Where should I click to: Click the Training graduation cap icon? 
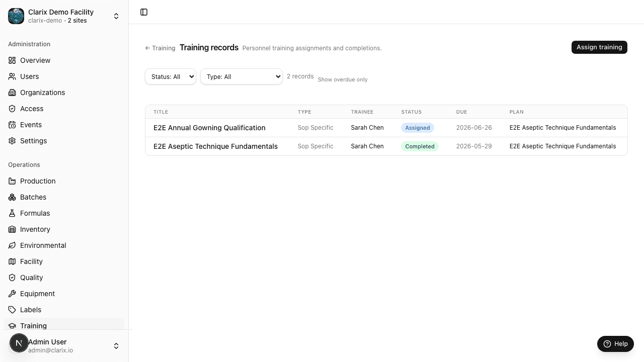click(12, 326)
